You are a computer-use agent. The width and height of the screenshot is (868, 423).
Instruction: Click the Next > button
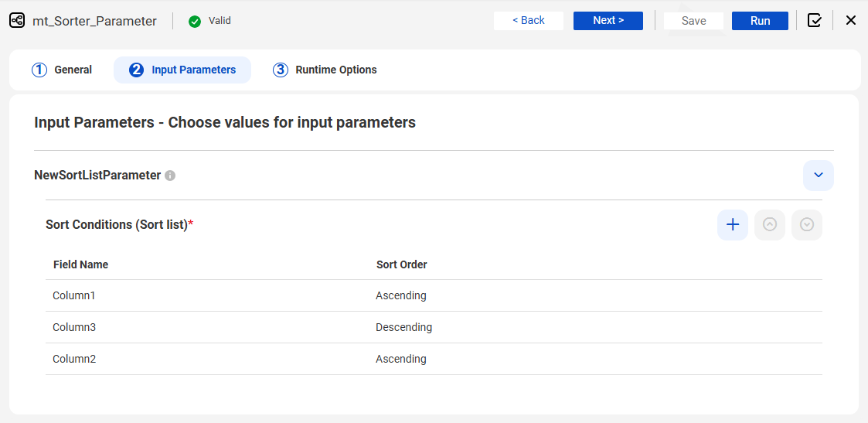[x=608, y=20]
